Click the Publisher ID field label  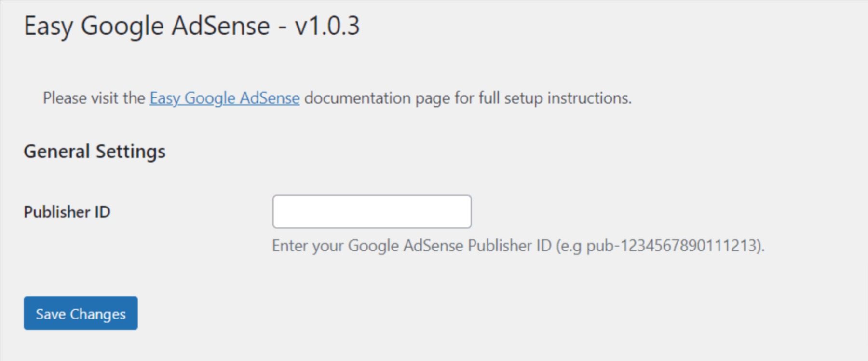(x=67, y=211)
